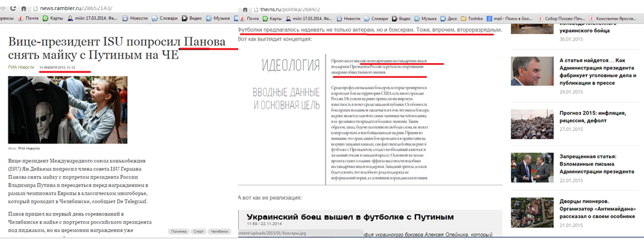Viewport: 644px width, 245px height.
Task: Go home in the theins.ru browser window
Action: pyautogui.click(x=245, y=9)
